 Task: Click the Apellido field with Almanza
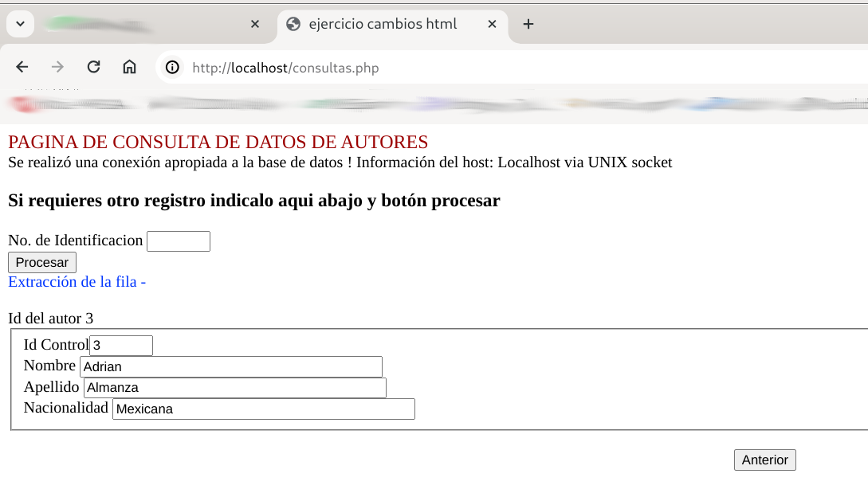pyautogui.click(x=235, y=388)
